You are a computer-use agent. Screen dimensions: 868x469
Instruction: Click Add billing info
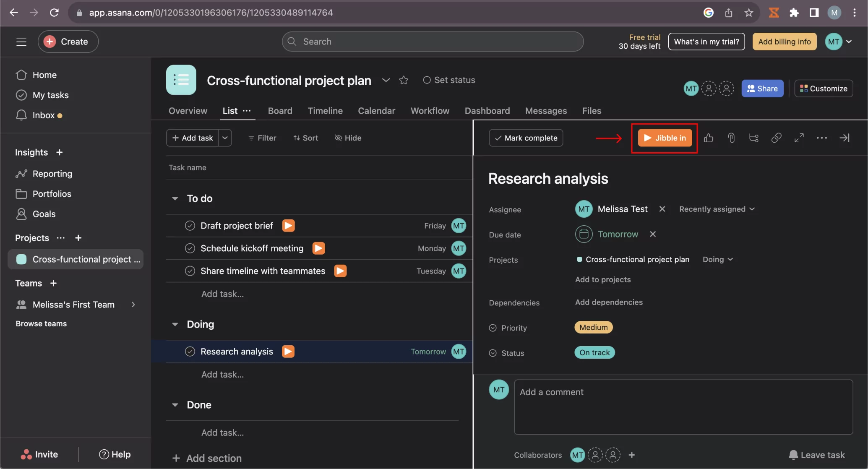click(785, 42)
